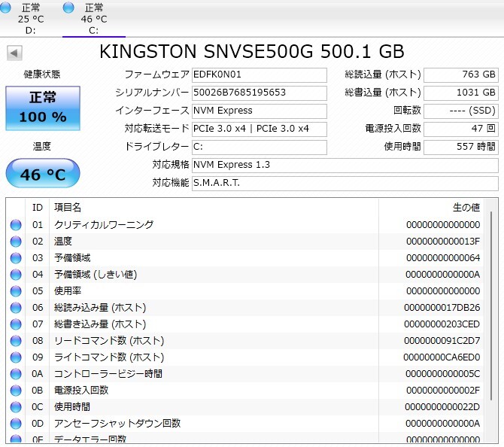Click the interface field NVM Express
Screen dimensions: 504x447
click(x=259, y=111)
